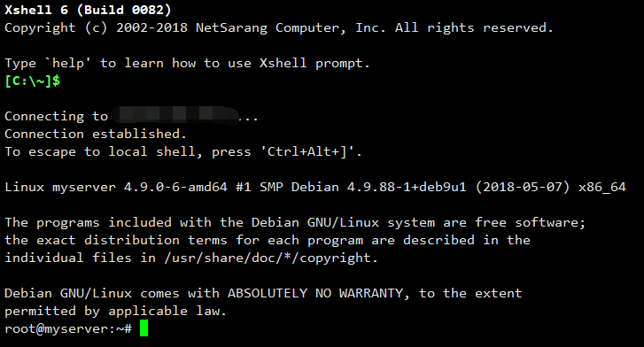Click the permitted by applicable law. line
Screen dimensions: 644x347
coord(115,312)
